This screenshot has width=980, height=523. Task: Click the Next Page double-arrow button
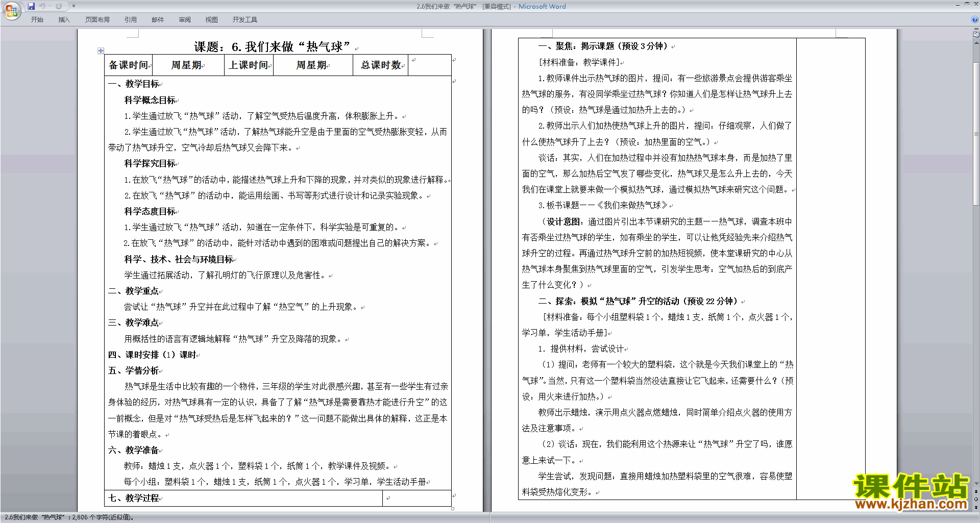[976, 508]
